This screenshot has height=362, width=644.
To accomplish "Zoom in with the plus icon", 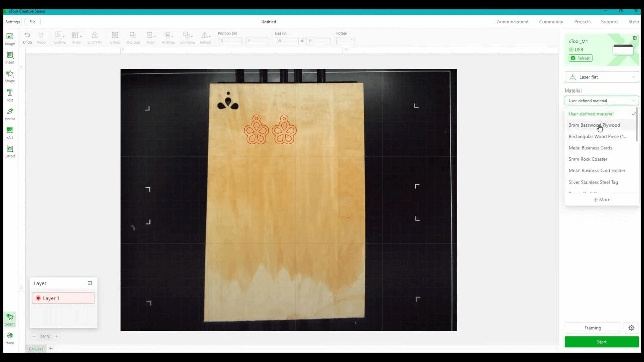I will [x=56, y=337].
